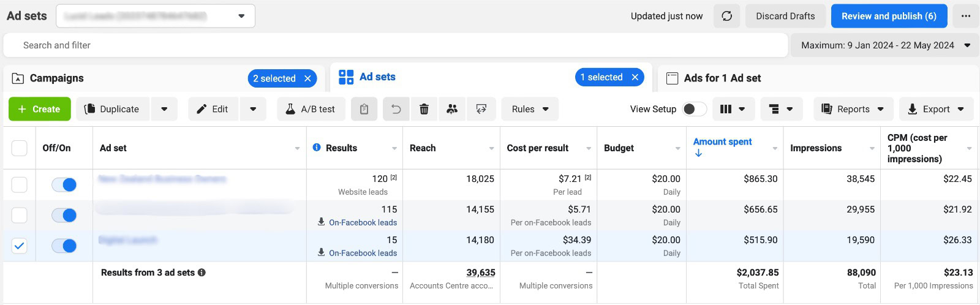980x305 pixels.
Task: Click download icon in 15 results row
Action: 321,252
